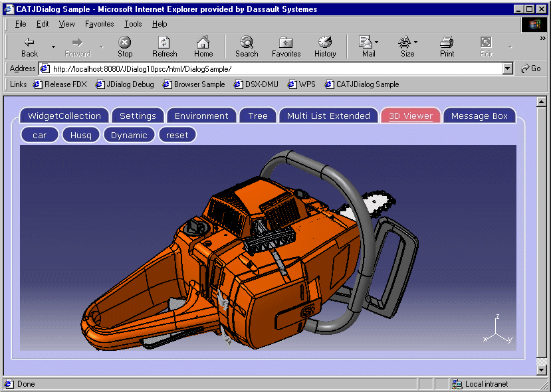Expand the address bar dropdown list
551x392 pixels.
click(x=507, y=69)
